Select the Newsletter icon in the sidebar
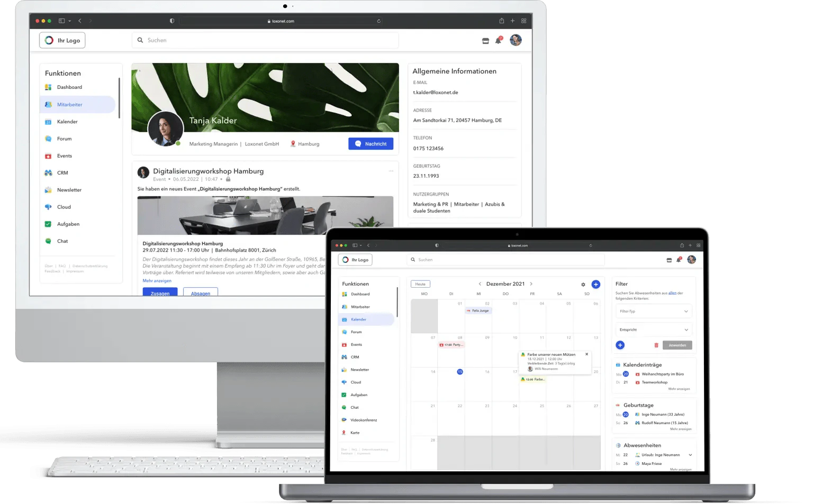This screenshot has height=504, width=813. pyautogui.click(x=49, y=190)
